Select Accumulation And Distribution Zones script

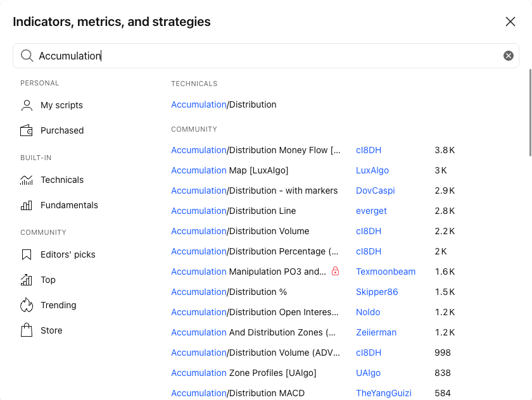[x=253, y=332]
